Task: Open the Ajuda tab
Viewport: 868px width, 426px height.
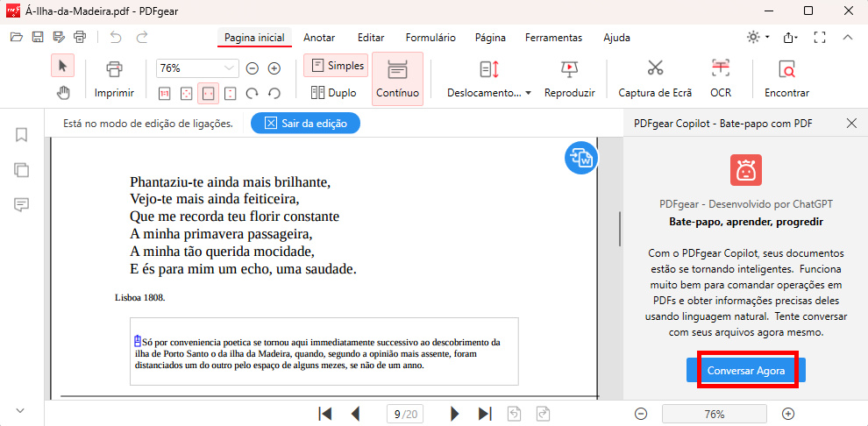Action: (616, 38)
